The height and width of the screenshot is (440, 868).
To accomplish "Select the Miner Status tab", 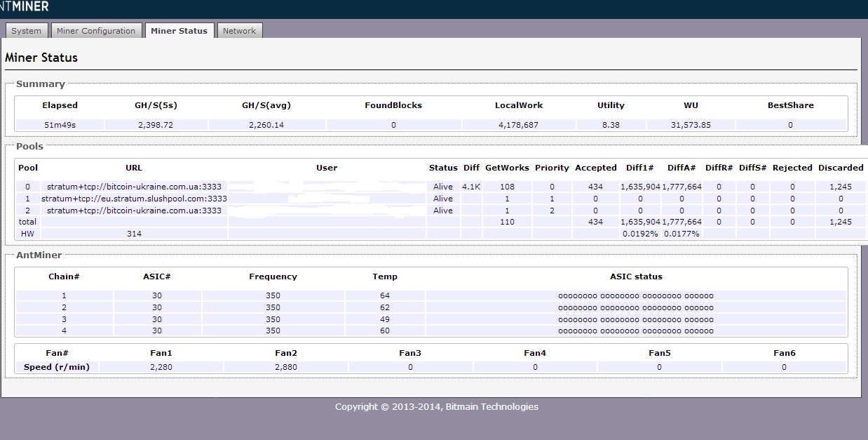I will 179,31.
